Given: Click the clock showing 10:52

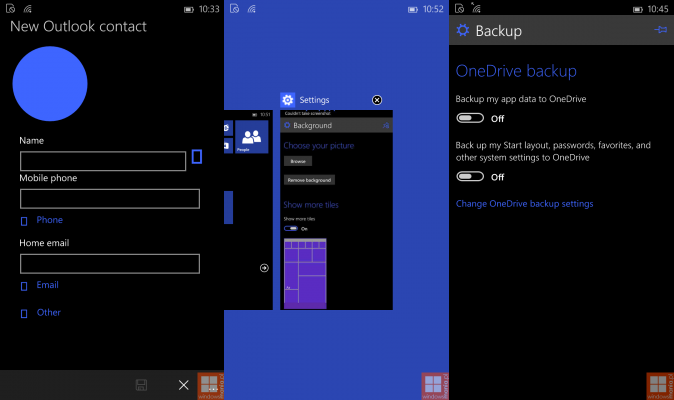Looking at the screenshot, I should pos(433,9).
